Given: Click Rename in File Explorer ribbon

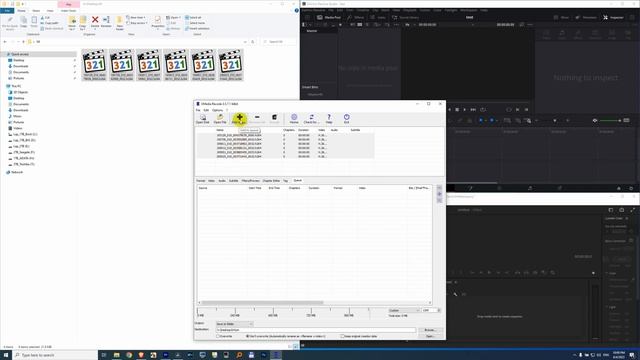Looking at the screenshot, I should click(x=106, y=22).
